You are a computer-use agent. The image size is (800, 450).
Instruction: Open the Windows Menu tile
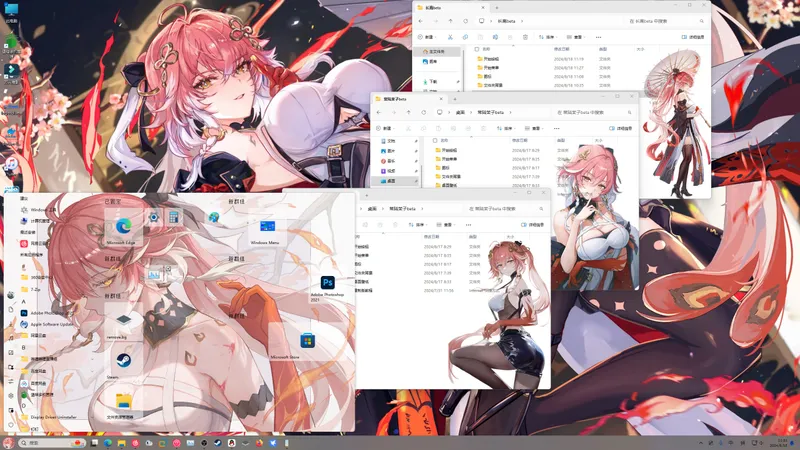coord(267,229)
